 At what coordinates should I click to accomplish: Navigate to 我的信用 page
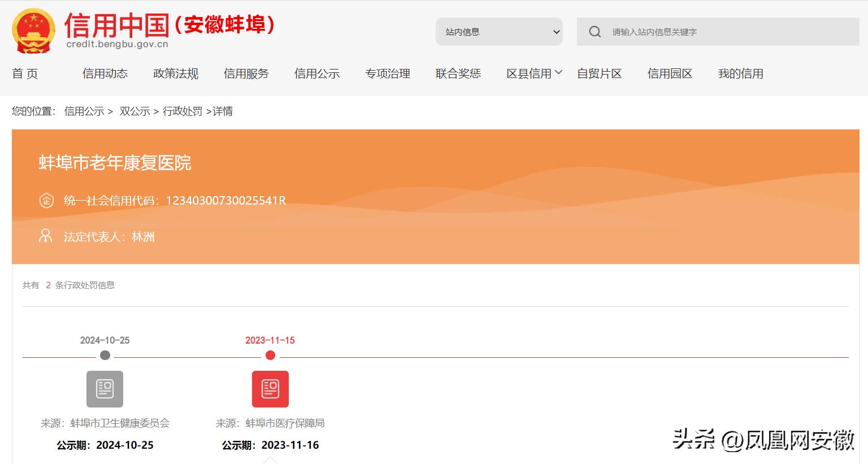tap(740, 73)
